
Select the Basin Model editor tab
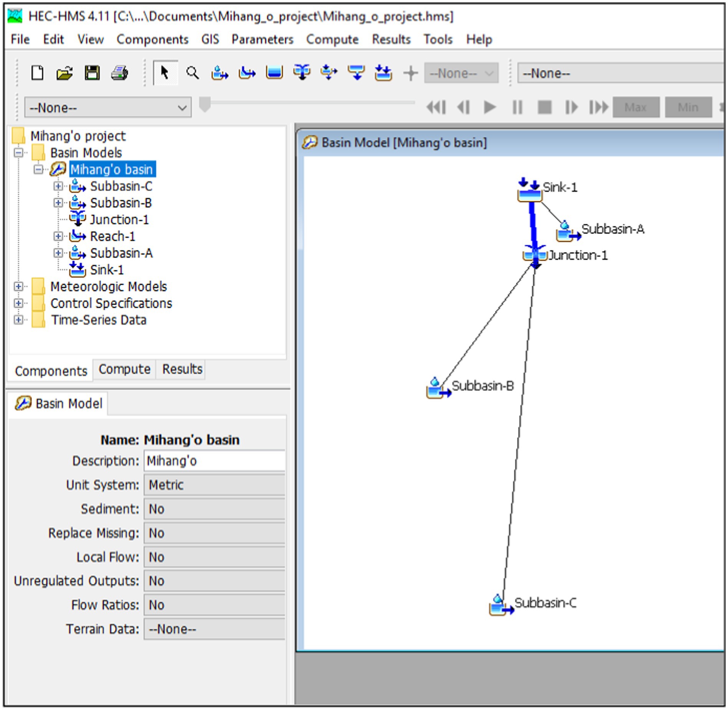[58, 404]
